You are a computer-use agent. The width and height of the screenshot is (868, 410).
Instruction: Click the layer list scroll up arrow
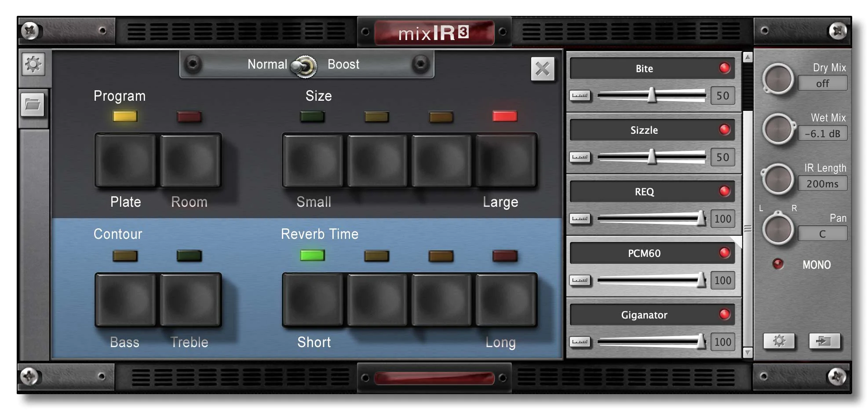click(748, 57)
